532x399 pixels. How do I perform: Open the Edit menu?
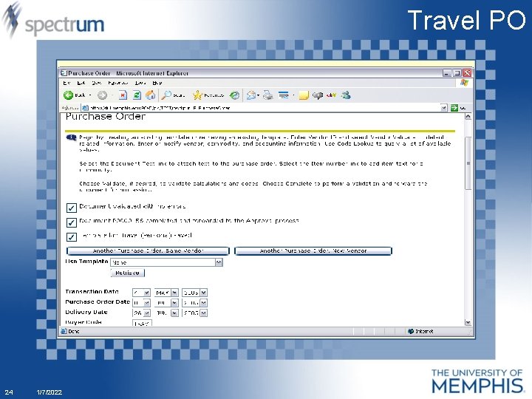point(81,83)
